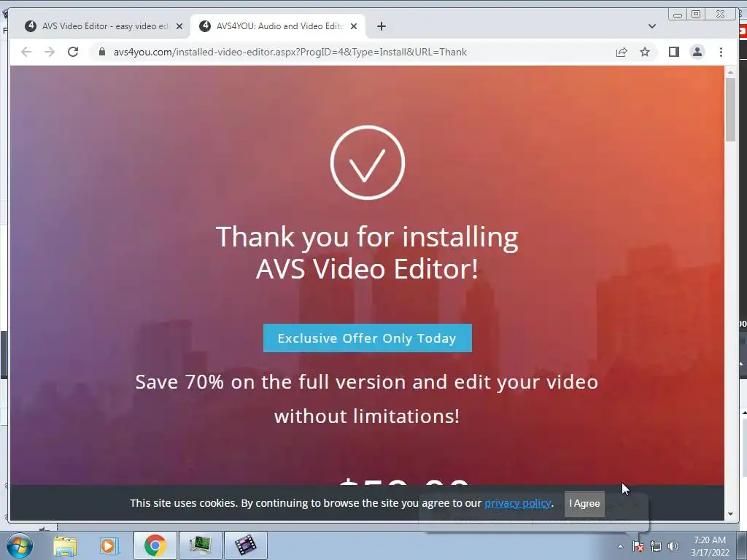Viewport: 747px width, 560px height.
Task: Click the scrollbar down arrow
Action: [x=730, y=514]
